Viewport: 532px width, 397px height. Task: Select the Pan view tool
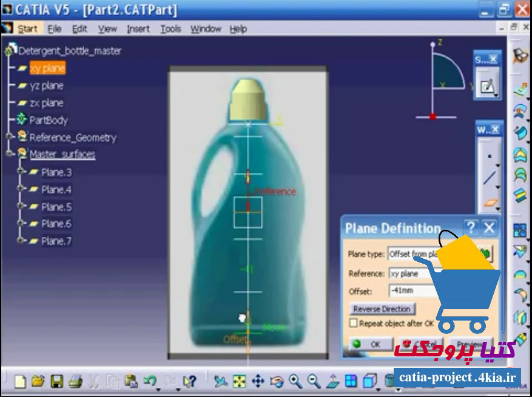click(x=258, y=381)
